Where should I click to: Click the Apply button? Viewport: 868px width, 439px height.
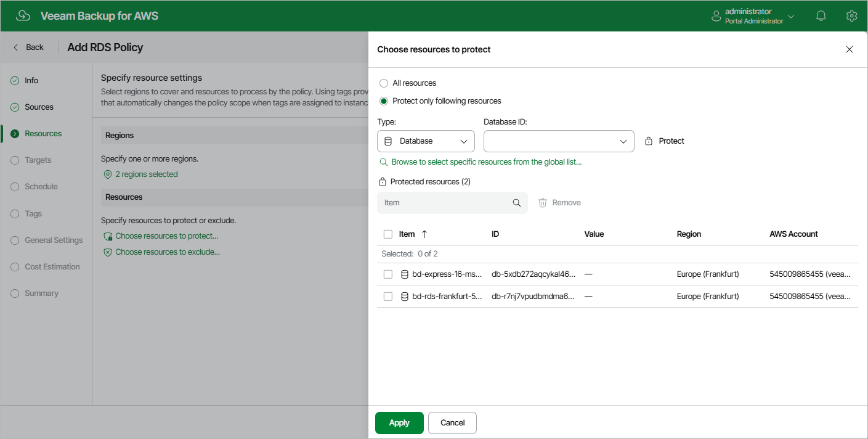click(x=399, y=423)
